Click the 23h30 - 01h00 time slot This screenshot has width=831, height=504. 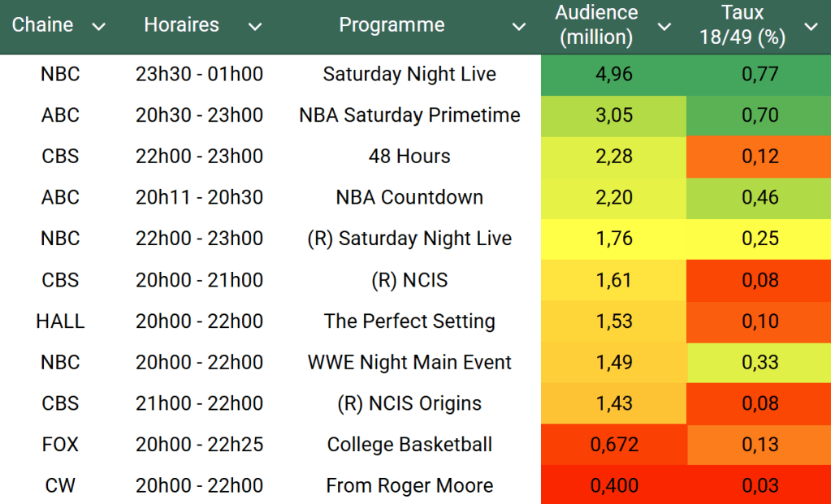(199, 75)
